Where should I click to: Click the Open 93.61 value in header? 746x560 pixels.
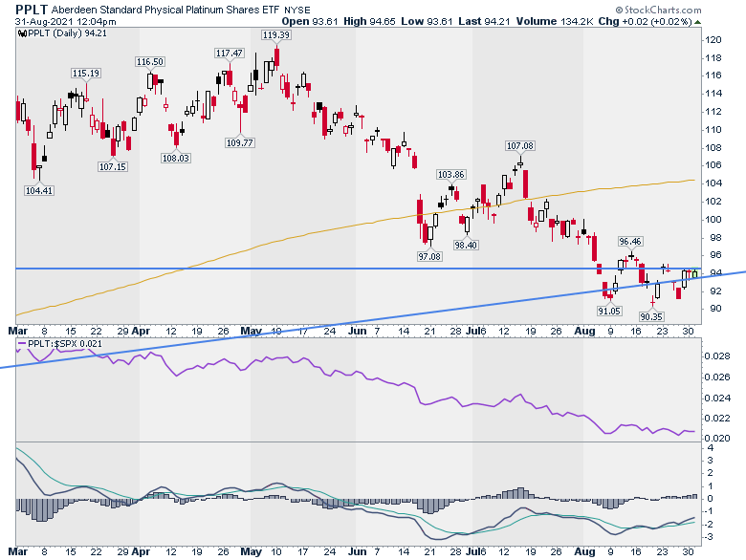(310, 21)
